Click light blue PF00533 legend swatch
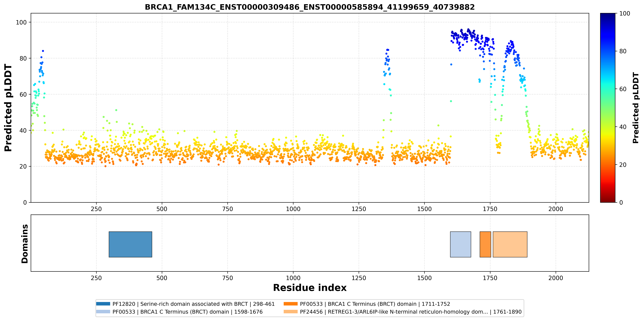Viewport: 644px width, 321px height. point(103,311)
